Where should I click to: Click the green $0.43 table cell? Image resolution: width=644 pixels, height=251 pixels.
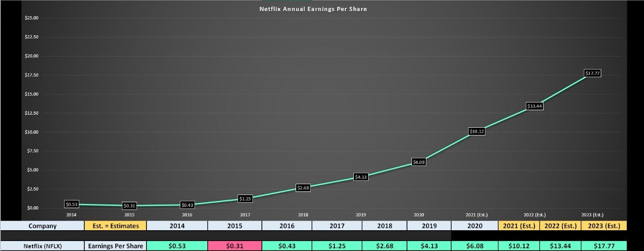(287, 246)
